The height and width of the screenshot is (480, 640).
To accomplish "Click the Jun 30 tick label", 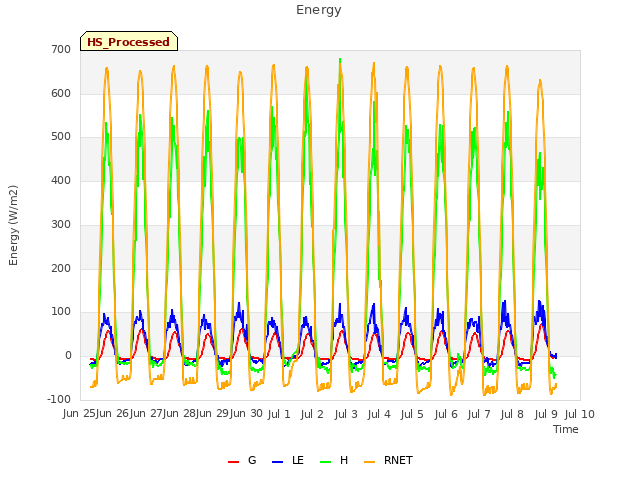I will [246, 414].
